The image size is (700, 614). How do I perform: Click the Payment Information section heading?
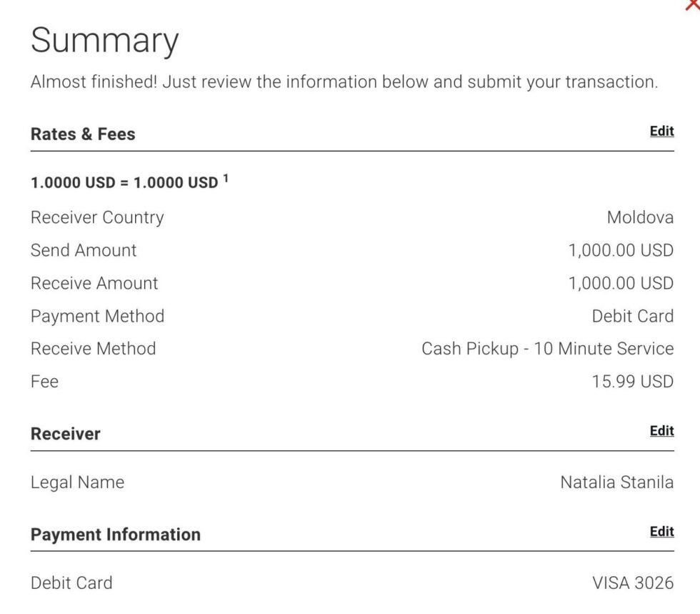click(x=116, y=535)
